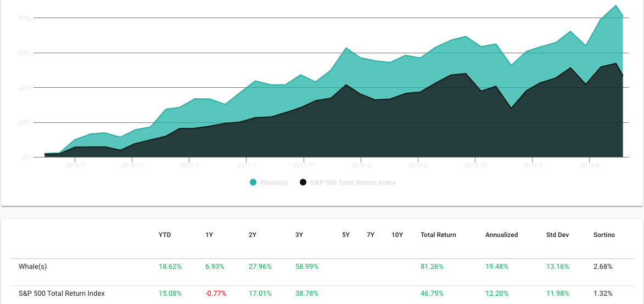Select the 10Y column header

(397, 235)
